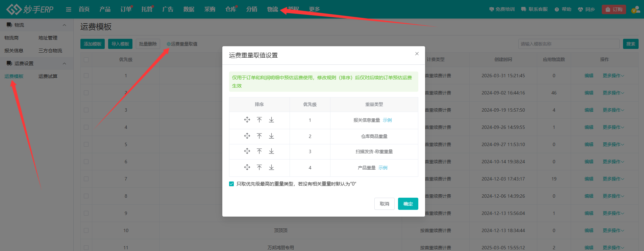Open 地址管理 in the sidebar
The width and height of the screenshot is (644, 251).
tap(48, 38)
